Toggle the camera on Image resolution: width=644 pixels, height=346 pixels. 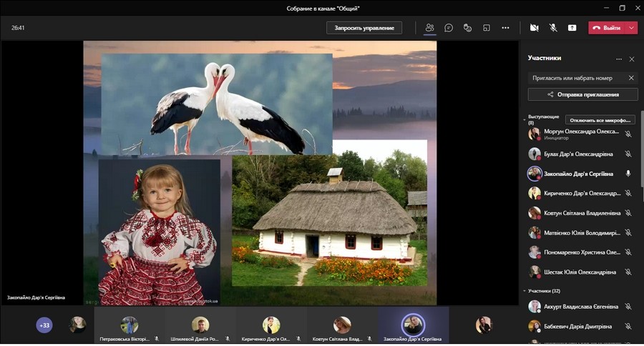click(534, 28)
